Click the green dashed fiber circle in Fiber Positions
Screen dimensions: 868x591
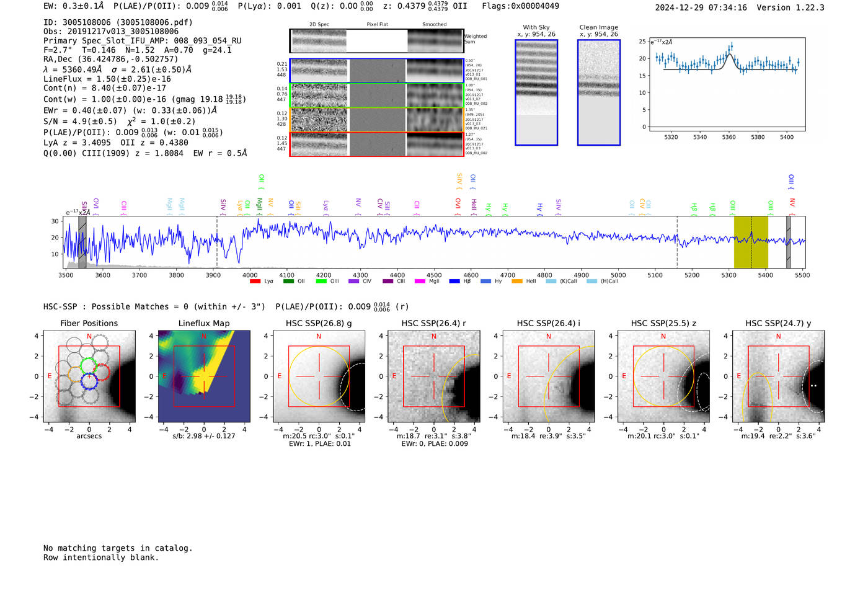89,365
